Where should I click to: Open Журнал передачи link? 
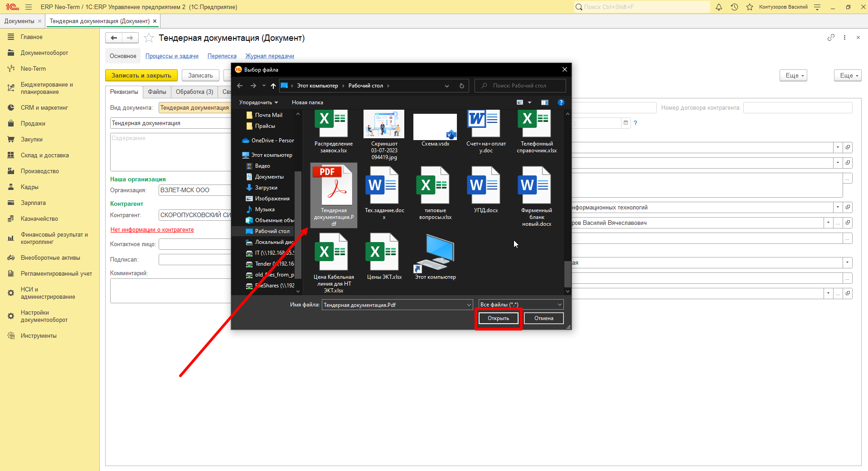(x=270, y=56)
